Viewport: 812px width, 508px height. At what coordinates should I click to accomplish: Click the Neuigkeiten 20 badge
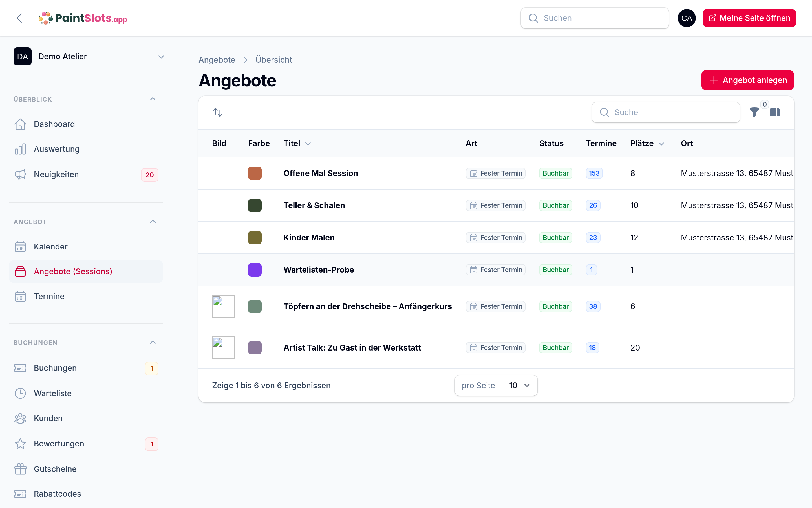pyautogui.click(x=150, y=175)
